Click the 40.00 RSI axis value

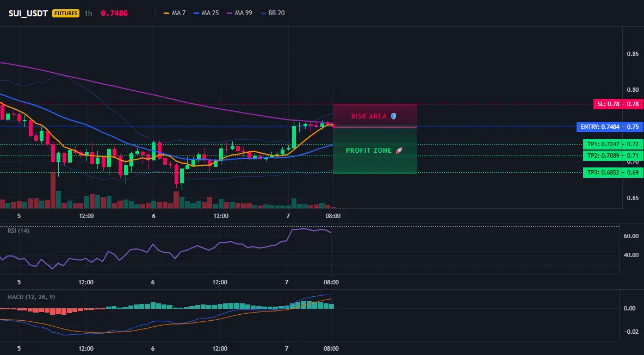click(631, 255)
